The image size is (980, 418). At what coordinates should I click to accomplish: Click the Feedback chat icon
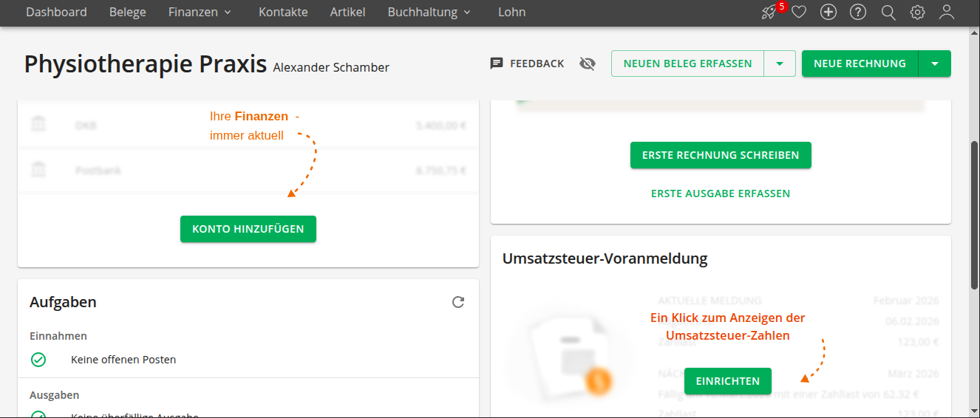click(497, 64)
